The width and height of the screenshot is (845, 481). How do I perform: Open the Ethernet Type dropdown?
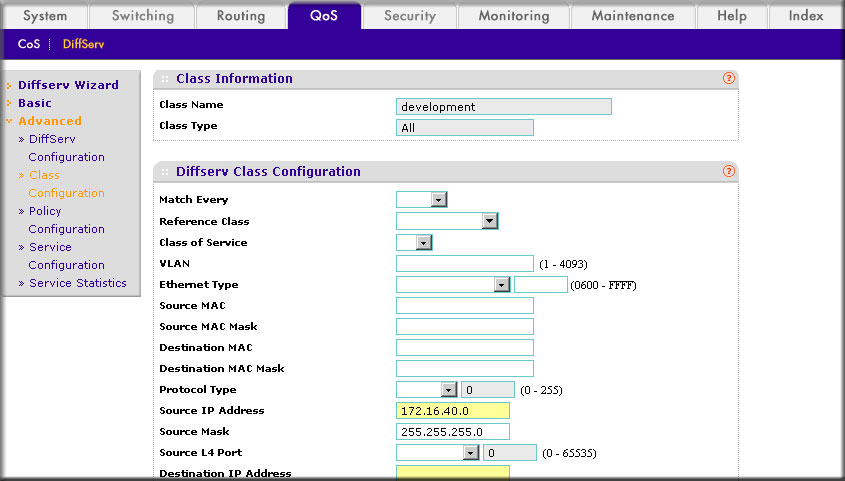coord(453,284)
